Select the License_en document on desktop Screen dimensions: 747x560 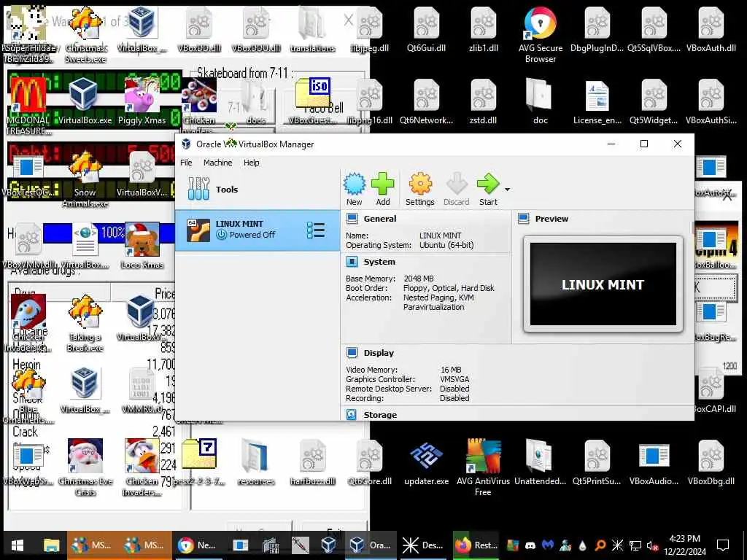(597, 102)
